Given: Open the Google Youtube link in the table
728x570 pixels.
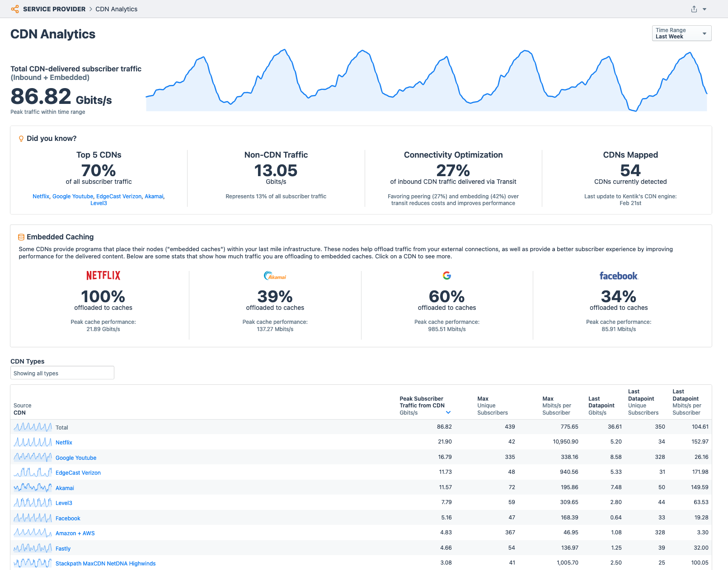Looking at the screenshot, I should click(76, 458).
